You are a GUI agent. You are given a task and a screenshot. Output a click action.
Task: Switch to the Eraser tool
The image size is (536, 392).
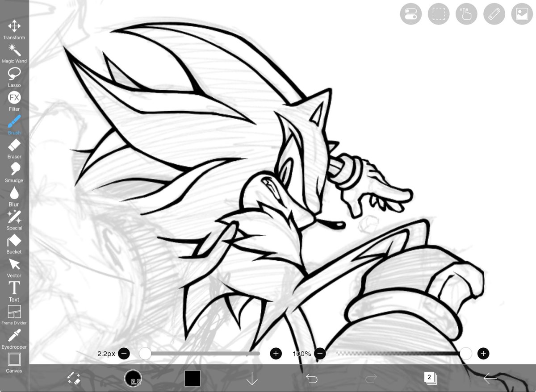(x=14, y=149)
